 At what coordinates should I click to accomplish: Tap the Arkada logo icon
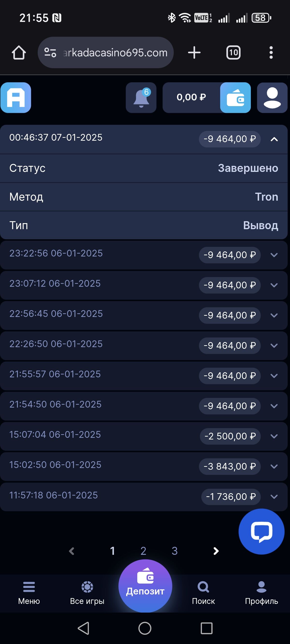click(16, 97)
